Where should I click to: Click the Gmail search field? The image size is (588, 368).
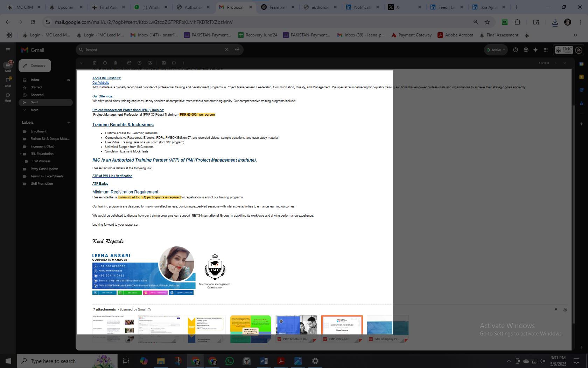click(x=154, y=50)
